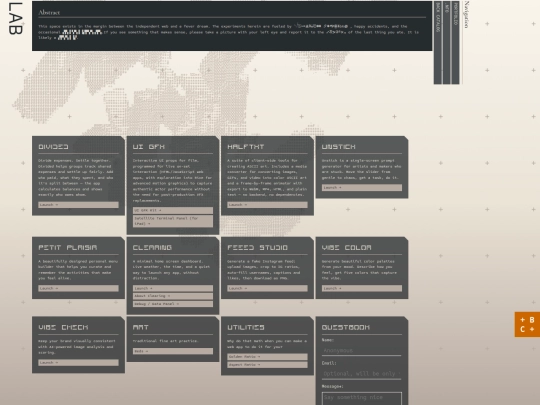Open the PORTFOLIO navigation tab
Viewport: 540px width, 405px height.
click(x=456, y=42)
